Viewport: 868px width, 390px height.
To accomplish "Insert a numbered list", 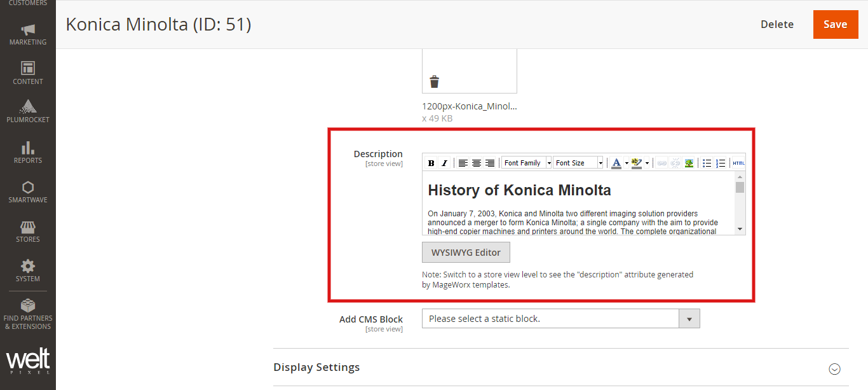I will point(721,164).
